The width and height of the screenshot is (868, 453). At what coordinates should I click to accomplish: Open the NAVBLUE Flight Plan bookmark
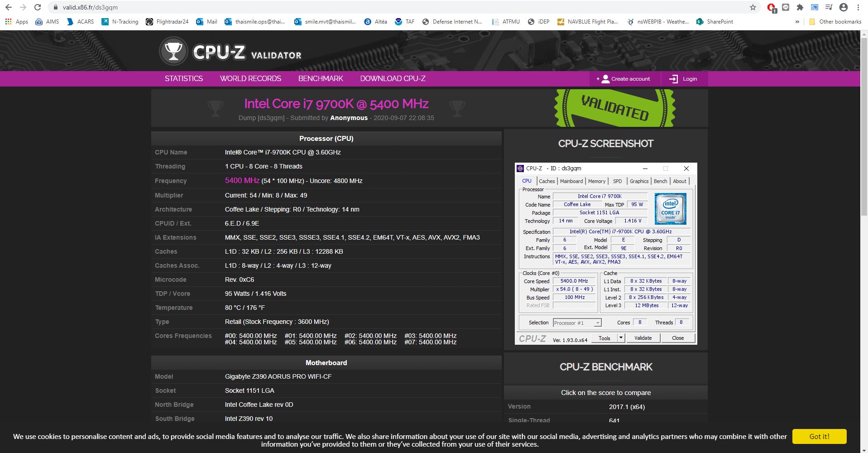[587, 21]
